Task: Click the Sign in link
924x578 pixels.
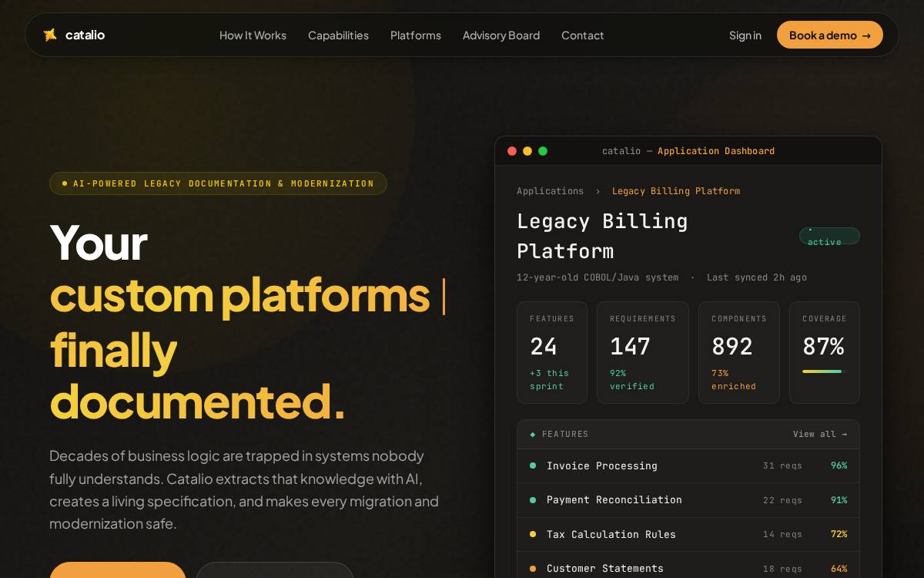Action: [x=745, y=35]
